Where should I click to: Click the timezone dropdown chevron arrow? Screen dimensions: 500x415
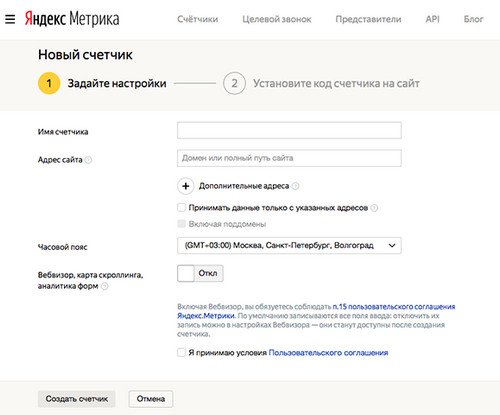pyautogui.click(x=392, y=246)
